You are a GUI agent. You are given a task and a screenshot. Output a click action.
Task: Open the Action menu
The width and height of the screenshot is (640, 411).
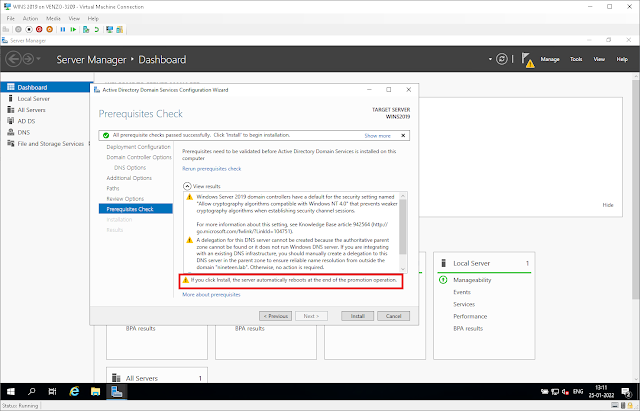tap(30, 18)
